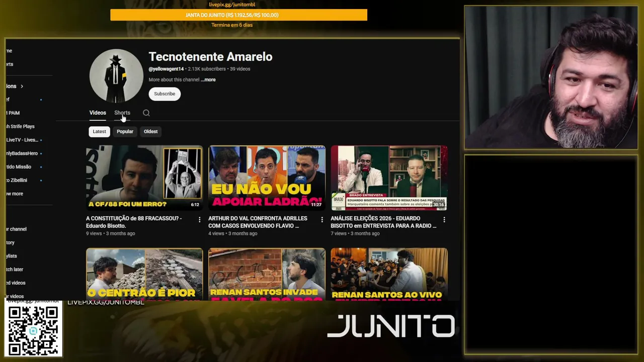This screenshot has height=362, width=644.
Task: Select the Popular sort chip
Action: coord(125,132)
